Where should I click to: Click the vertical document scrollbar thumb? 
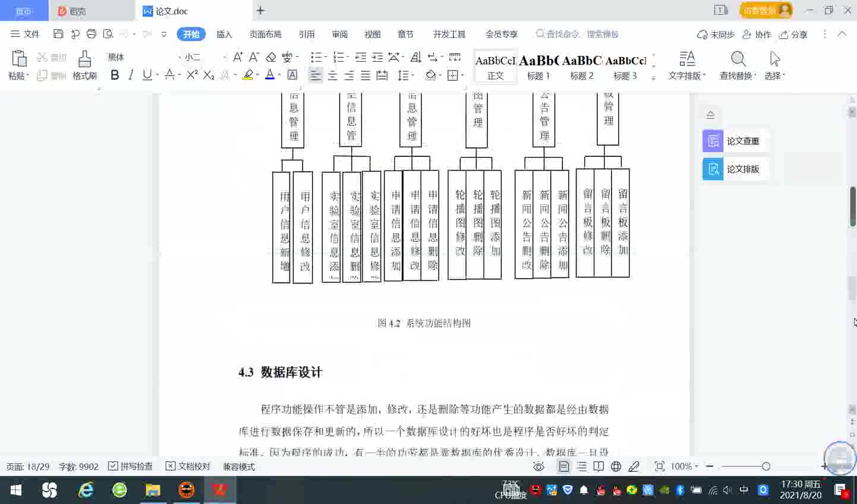click(x=853, y=206)
